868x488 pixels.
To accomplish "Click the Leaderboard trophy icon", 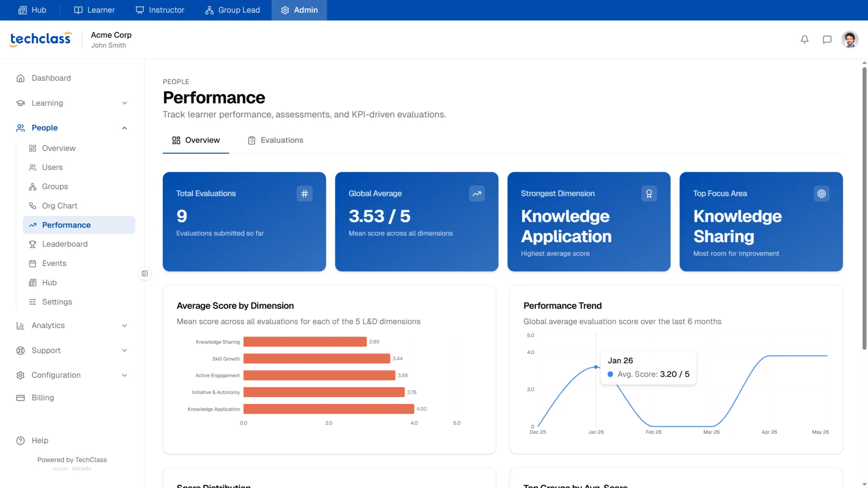I will (33, 244).
